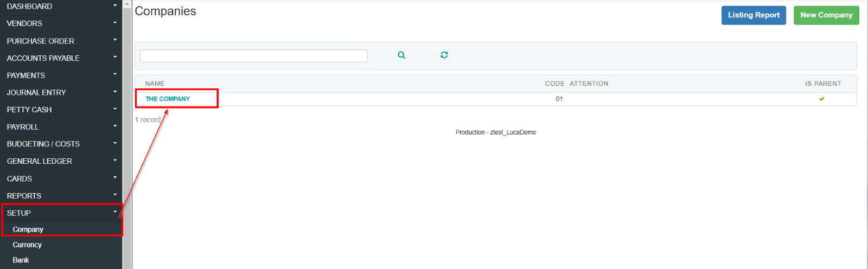Expand the Journal Entry menu arrow
The image size is (868, 269).
[115, 92]
